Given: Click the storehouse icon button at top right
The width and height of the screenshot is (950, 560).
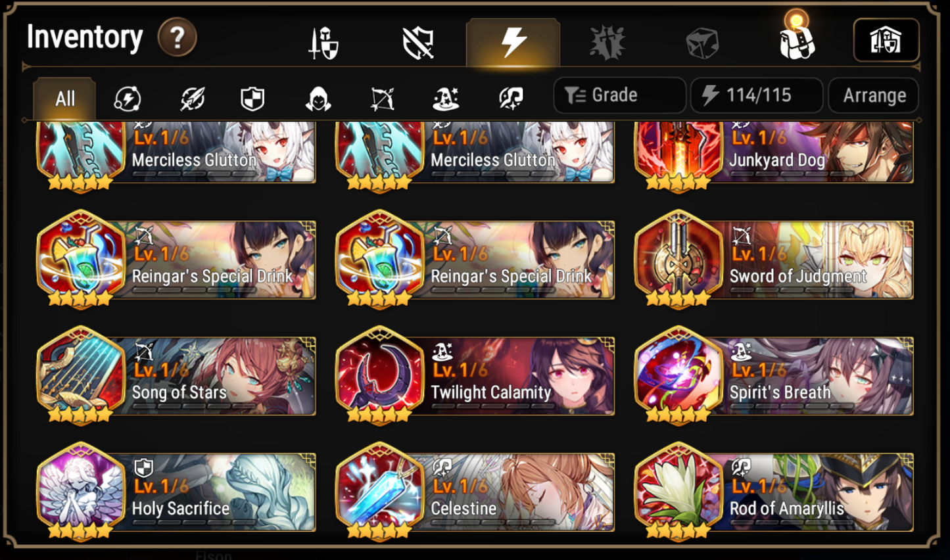Looking at the screenshot, I should tap(886, 40).
